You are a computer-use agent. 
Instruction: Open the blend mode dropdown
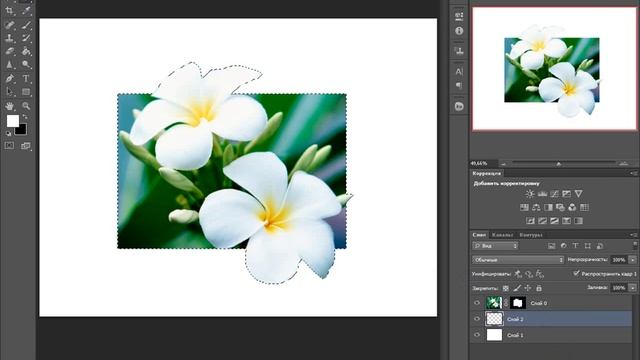click(x=518, y=260)
